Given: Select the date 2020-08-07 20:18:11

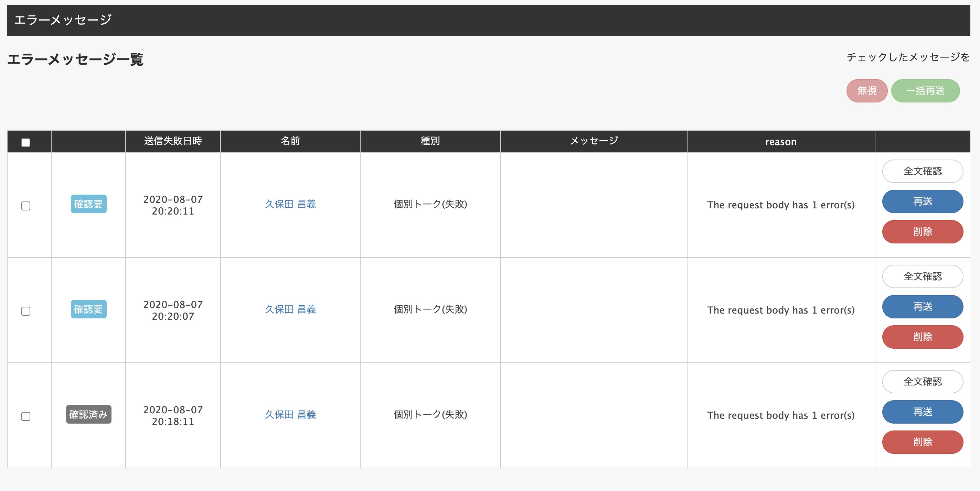Looking at the screenshot, I should pos(173,416).
